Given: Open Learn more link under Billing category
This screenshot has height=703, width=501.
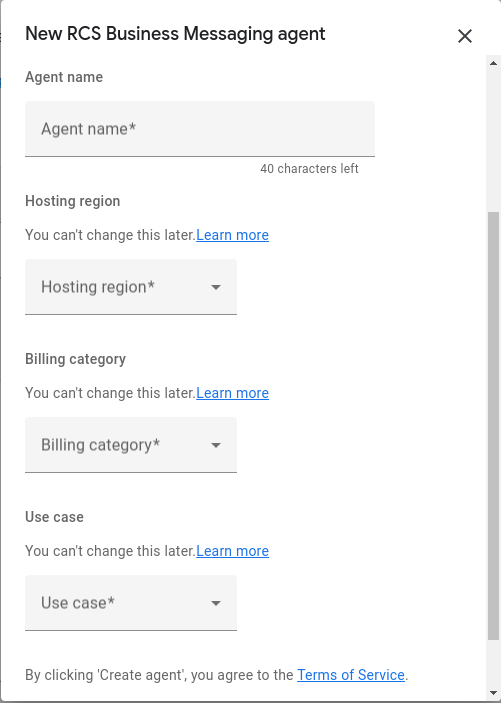Looking at the screenshot, I should (232, 393).
